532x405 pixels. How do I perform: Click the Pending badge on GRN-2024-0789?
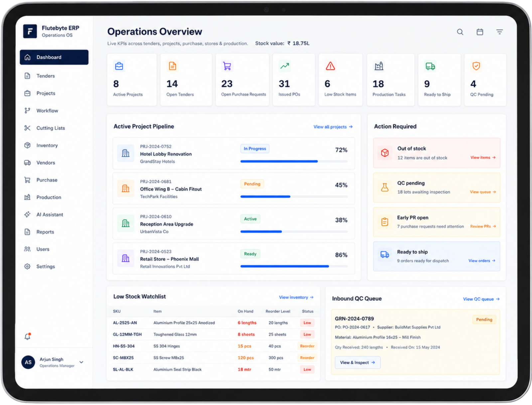pyautogui.click(x=484, y=320)
